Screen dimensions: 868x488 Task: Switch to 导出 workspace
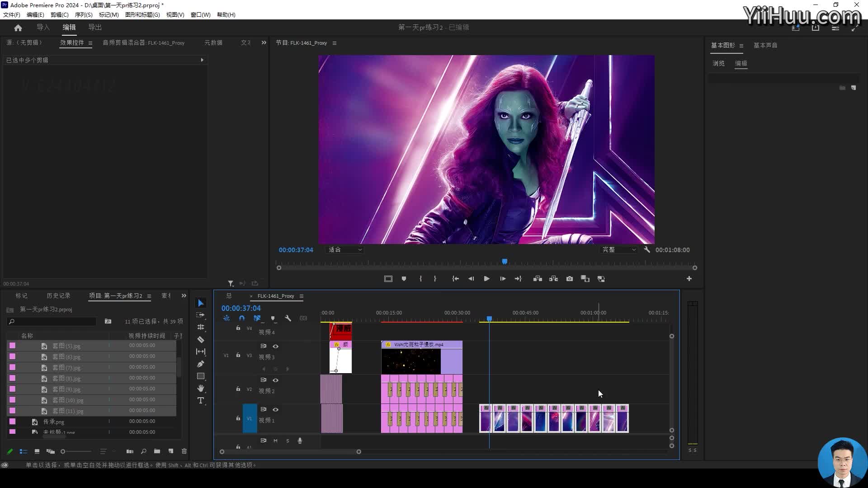pyautogui.click(x=95, y=27)
